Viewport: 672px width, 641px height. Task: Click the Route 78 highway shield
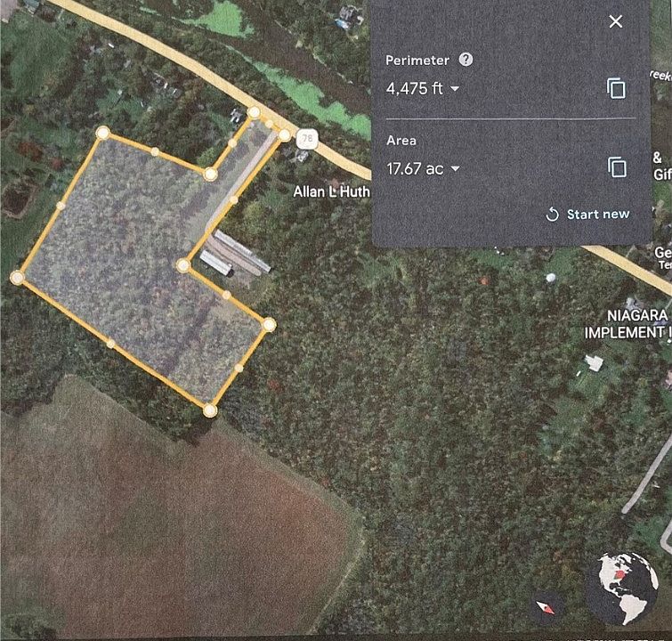[x=307, y=139]
